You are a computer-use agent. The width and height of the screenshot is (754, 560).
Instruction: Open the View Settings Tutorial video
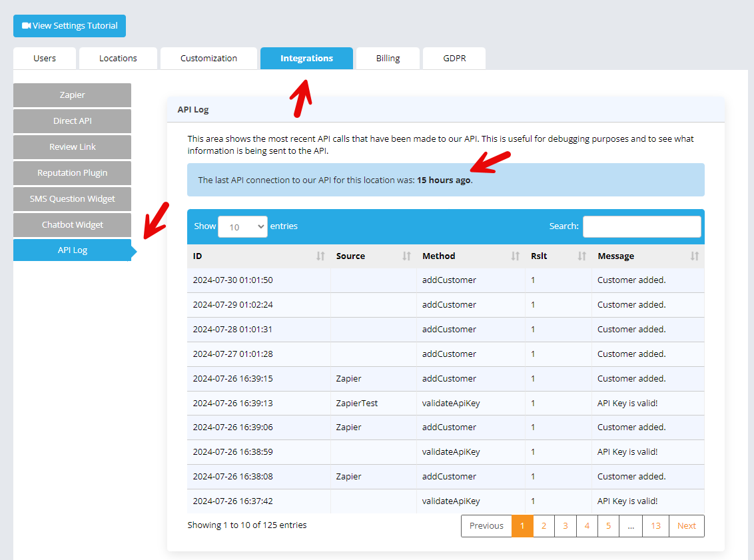point(69,26)
